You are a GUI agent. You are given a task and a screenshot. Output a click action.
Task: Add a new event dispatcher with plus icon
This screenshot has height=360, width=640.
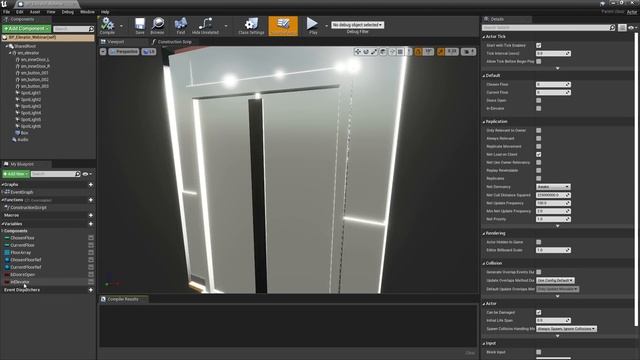[91, 290]
